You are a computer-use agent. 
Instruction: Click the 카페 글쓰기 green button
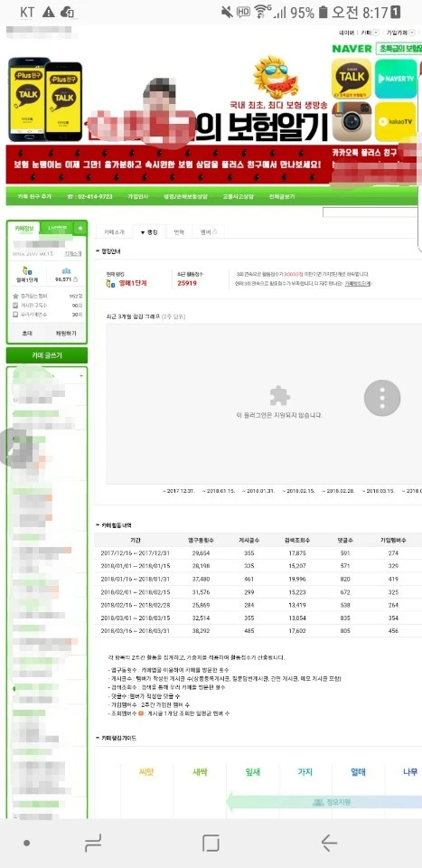tap(47, 355)
